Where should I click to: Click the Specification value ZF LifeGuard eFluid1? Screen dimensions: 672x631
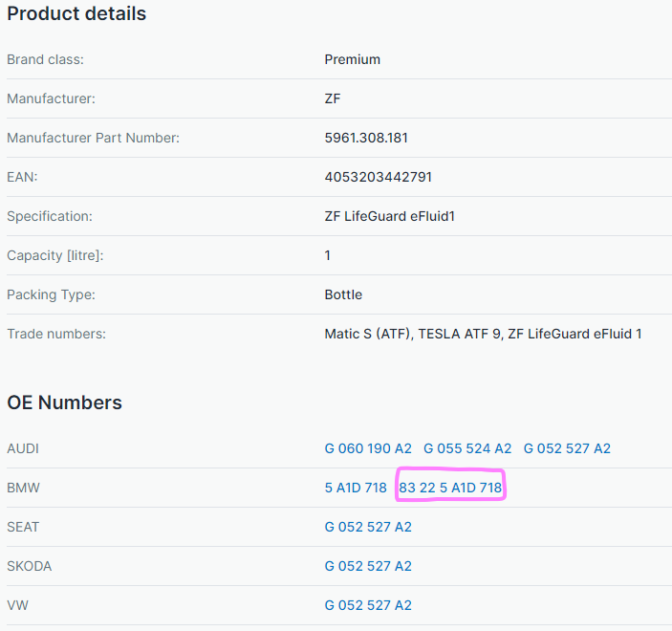pos(390,216)
